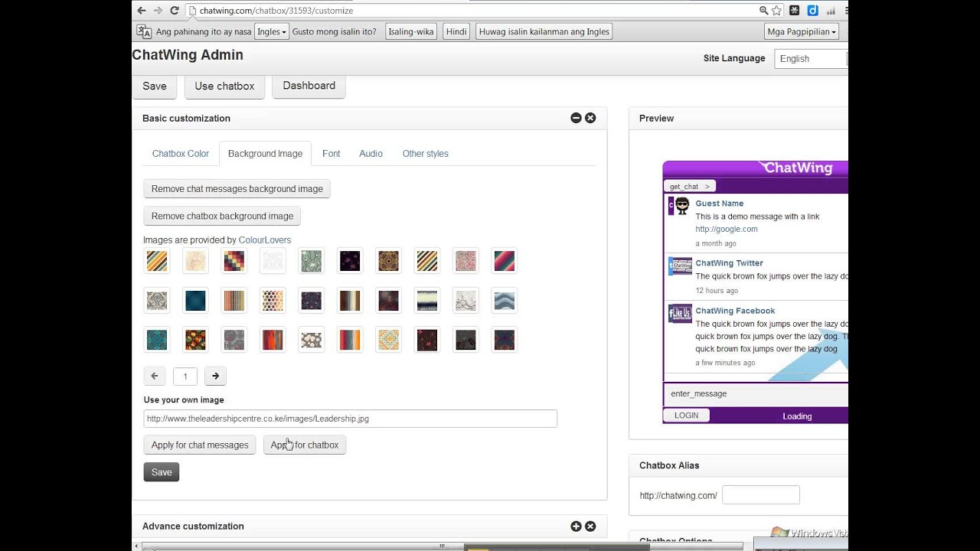Click the top Save button
The image size is (980, 551).
(155, 86)
